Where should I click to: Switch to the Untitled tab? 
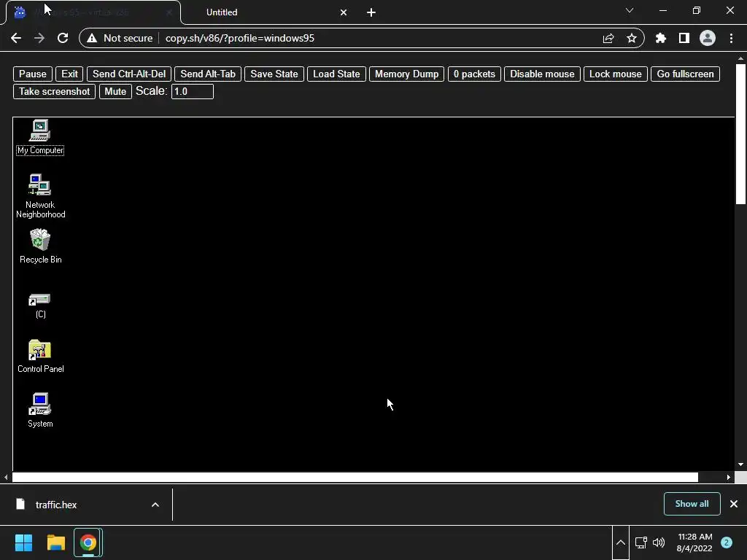click(x=269, y=12)
